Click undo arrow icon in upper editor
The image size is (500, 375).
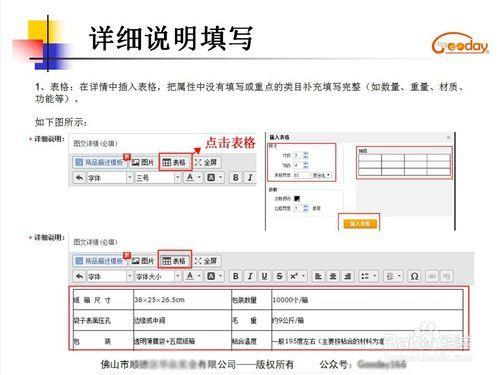coord(79,178)
